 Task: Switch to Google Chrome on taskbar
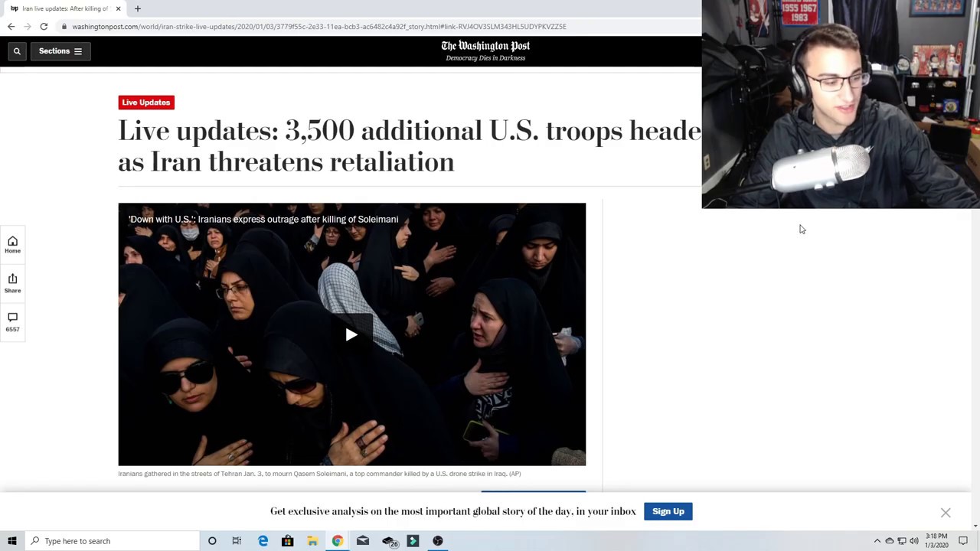[x=338, y=541]
